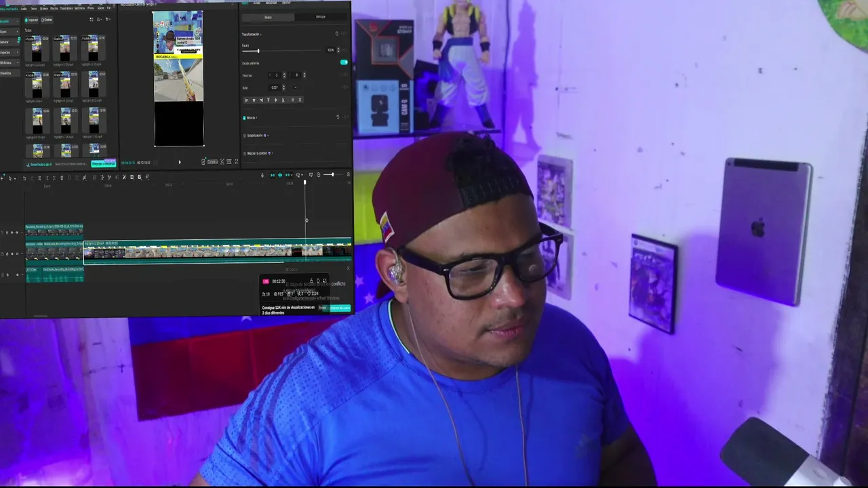The image size is (868, 488).
Task: Click the align left icon under Girar
Action: click(247, 100)
